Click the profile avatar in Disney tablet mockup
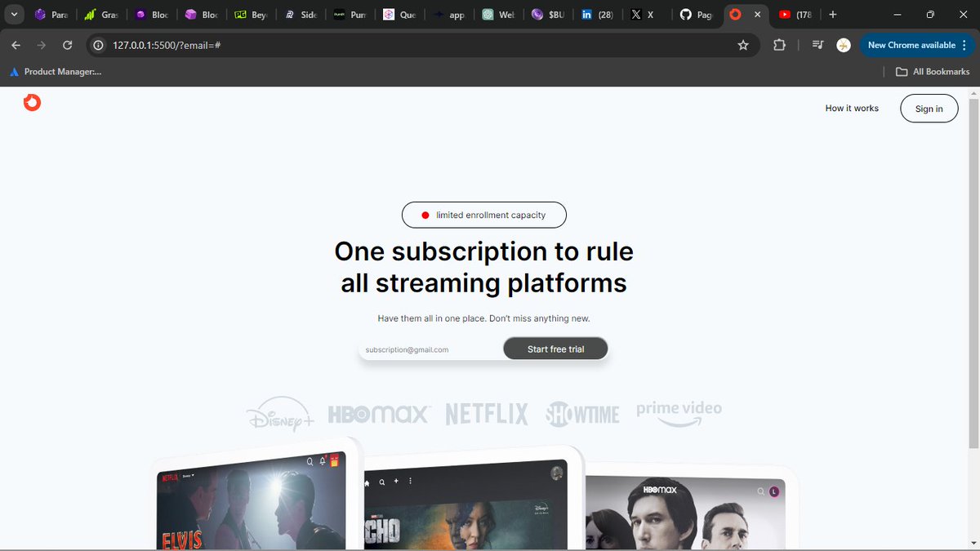Screen dimensions: 980x551 (x=557, y=473)
